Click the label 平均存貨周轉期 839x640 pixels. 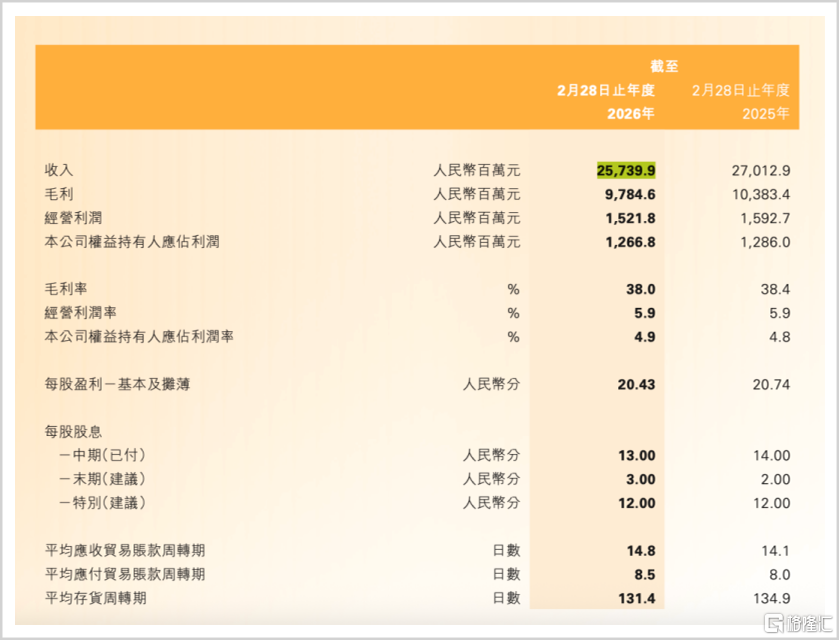click(95, 598)
